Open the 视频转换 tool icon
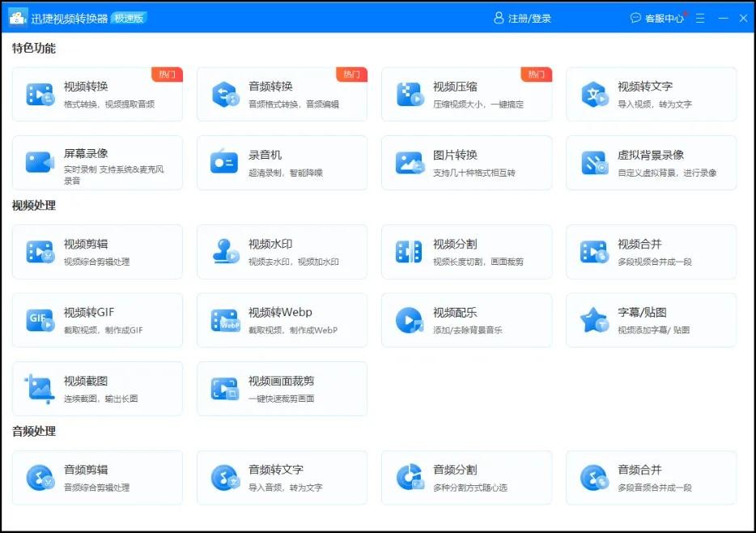 tap(40, 95)
